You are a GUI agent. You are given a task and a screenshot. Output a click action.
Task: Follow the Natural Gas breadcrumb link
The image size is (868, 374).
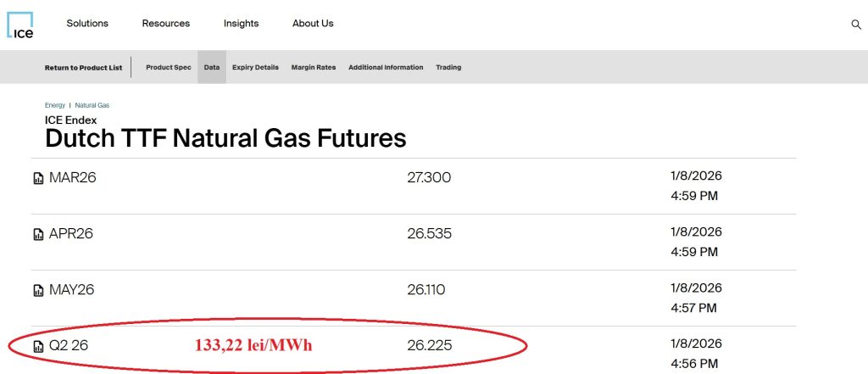pos(92,105)
